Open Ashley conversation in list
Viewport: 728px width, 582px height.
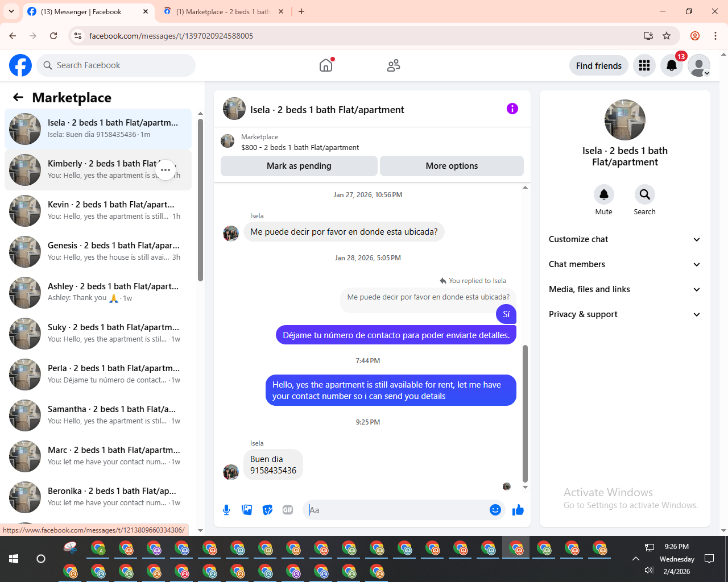tap(98, 293)
